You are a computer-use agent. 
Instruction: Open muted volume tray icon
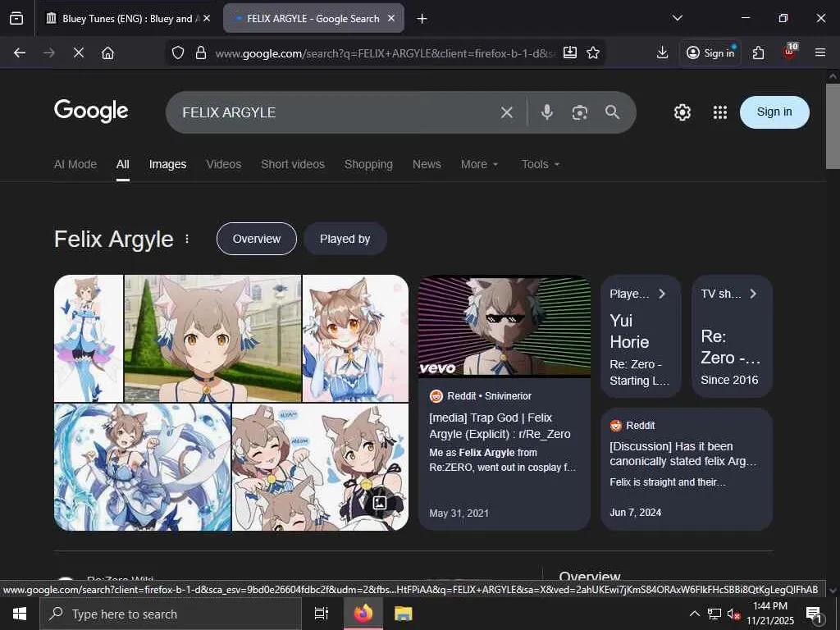(x=733, y=614)
